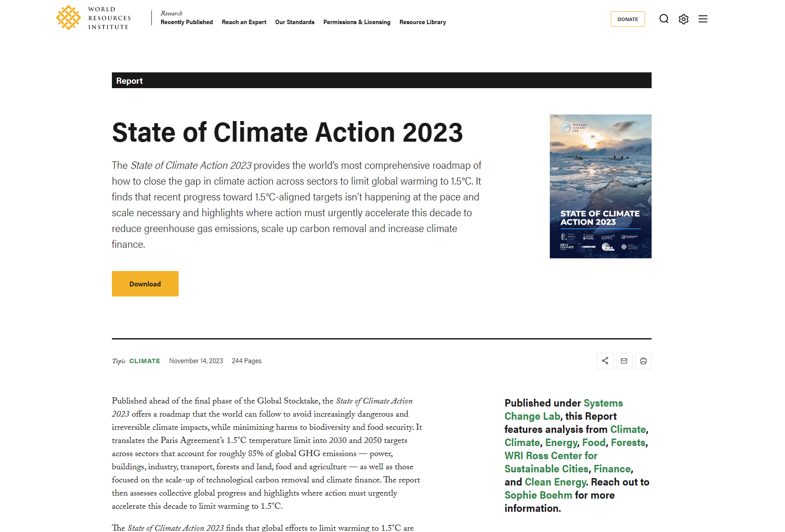Click the email envelope icon button
Screen dimensions: 785x532
[624, 361]
